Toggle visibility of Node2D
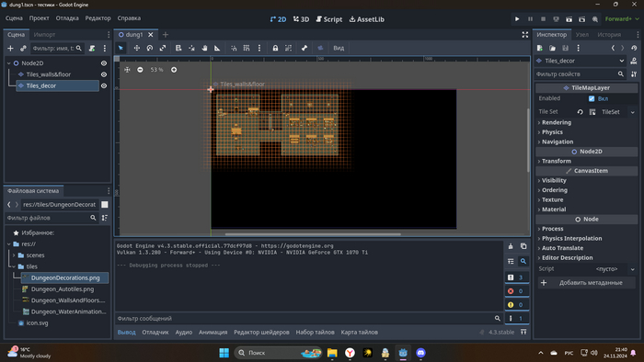The height and width of the screenshot is (362, 644). click(104, 63)
